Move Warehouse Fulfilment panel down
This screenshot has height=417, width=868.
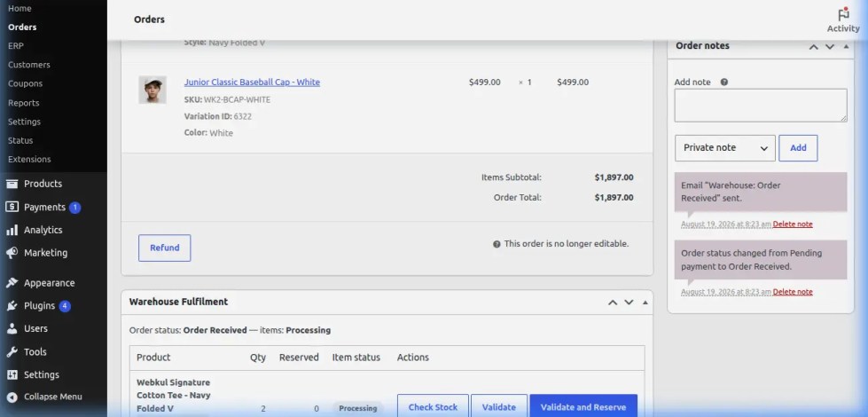click(629, 303)
